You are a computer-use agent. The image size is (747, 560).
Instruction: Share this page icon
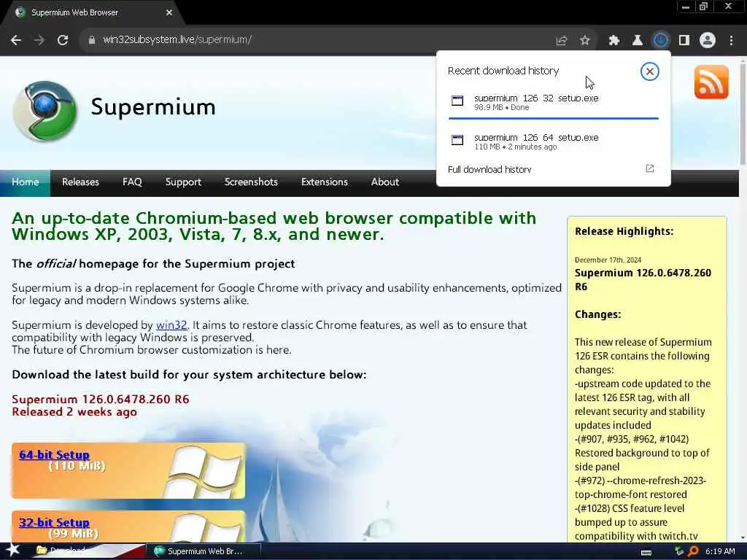pos(562,41)
